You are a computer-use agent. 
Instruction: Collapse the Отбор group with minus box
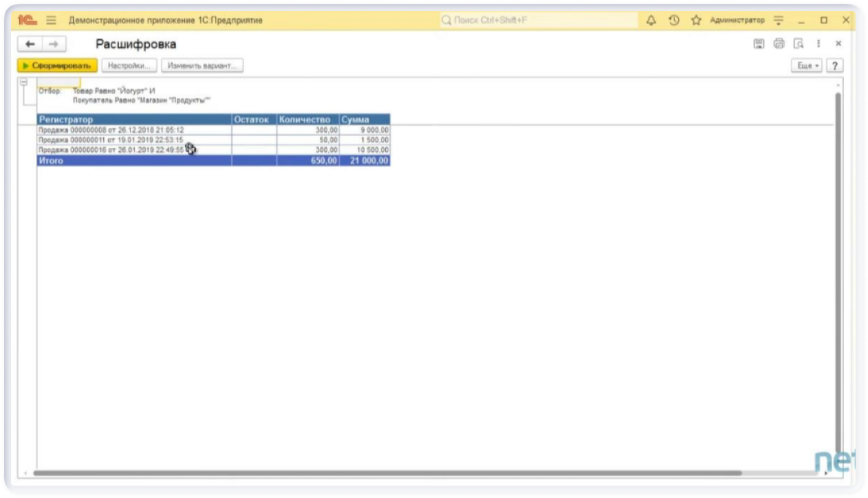click(x=23, y=83)
